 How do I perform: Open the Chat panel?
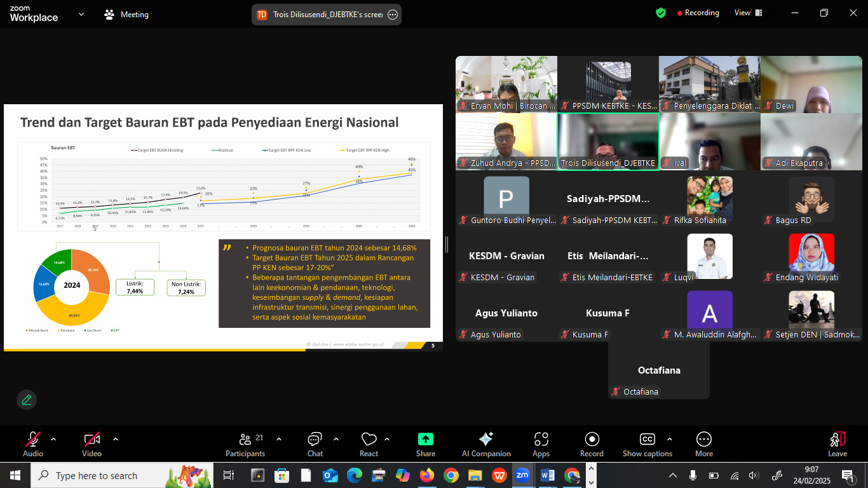click(x=315, y=444)
